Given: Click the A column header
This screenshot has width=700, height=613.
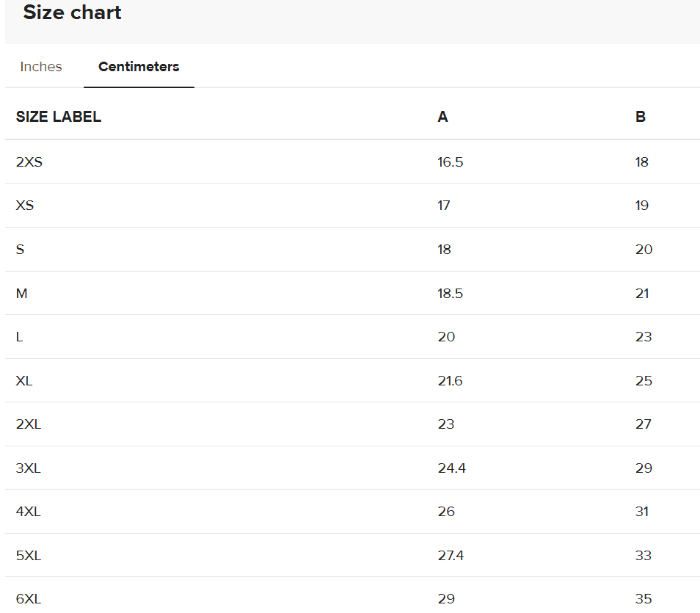Looking at the screenshot, I should [442, 117].
